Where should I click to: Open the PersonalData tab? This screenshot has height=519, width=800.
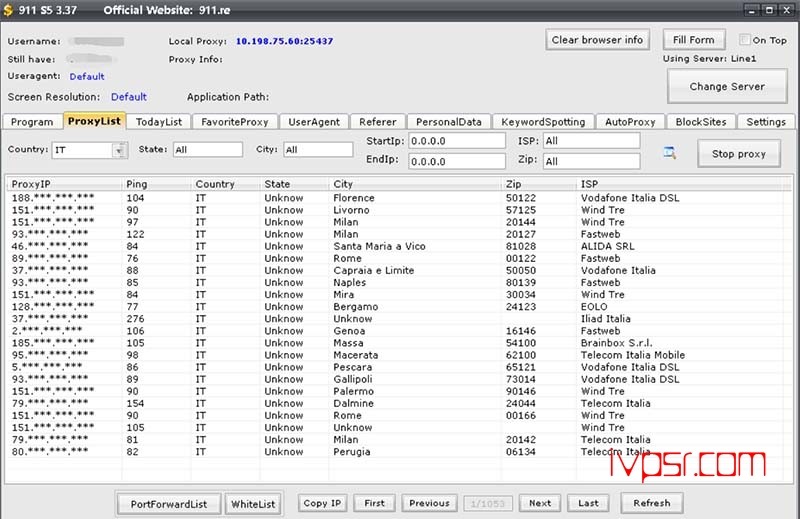pyautogui.click(x=448, y=122)
